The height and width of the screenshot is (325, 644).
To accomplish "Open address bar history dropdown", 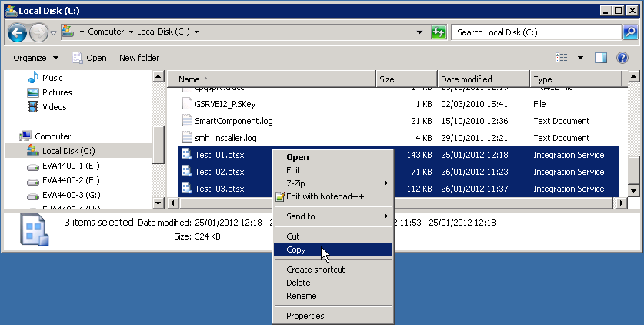I will (419, 32).
